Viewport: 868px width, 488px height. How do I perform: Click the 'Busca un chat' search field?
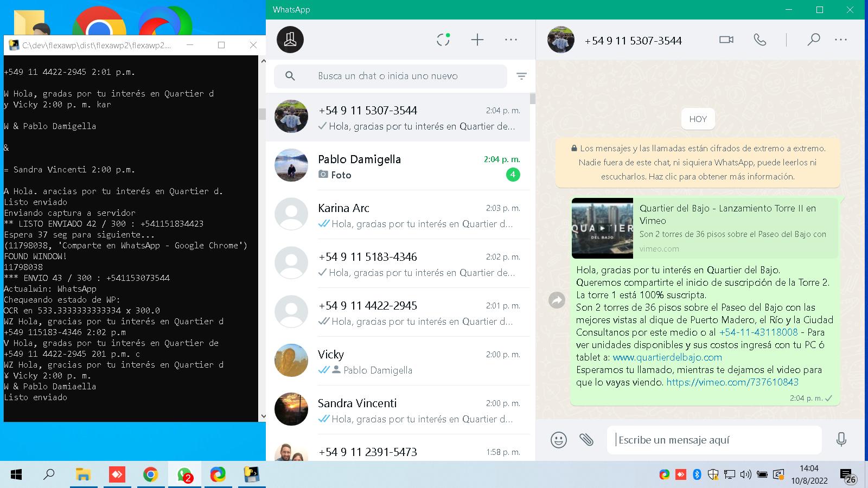click(391, 76)
